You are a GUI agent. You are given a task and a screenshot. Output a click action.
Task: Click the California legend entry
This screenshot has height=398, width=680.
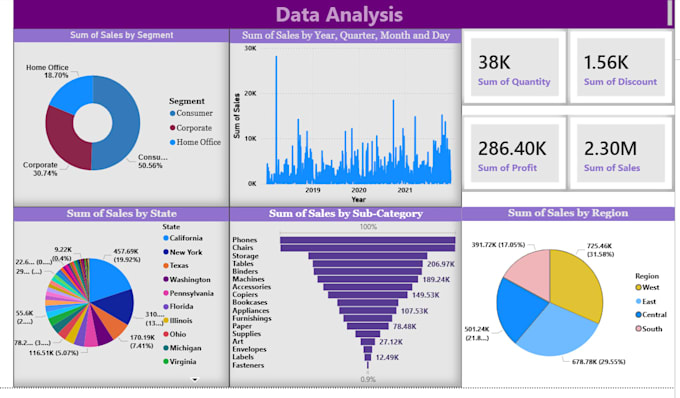tap(183, 238)
